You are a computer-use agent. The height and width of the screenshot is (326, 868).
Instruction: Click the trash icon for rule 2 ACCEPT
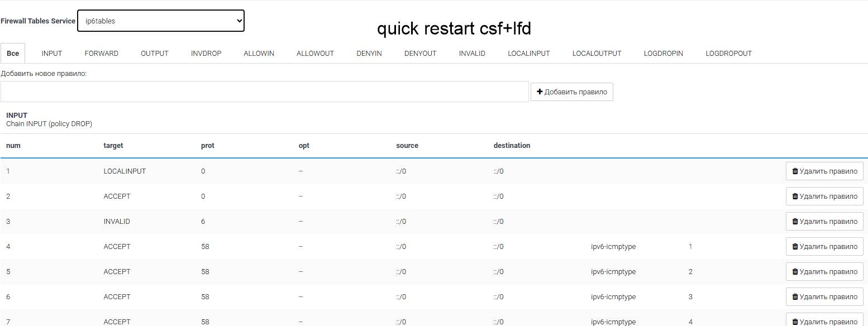tap(795, 196)
